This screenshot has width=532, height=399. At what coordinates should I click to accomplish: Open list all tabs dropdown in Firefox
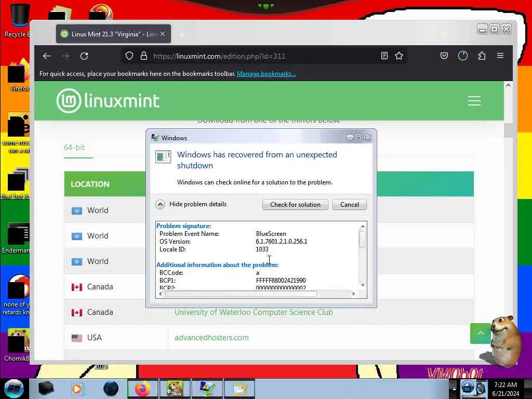point(445,34)
